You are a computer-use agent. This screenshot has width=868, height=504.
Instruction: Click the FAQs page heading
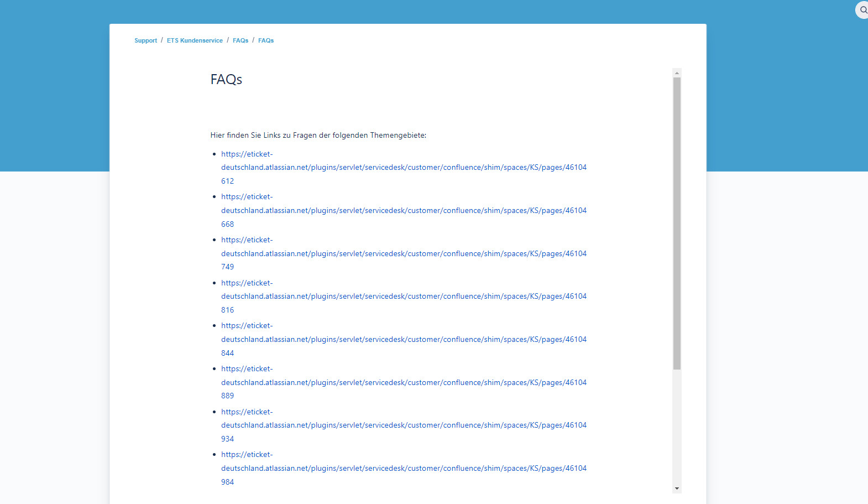tap(226, 80)
